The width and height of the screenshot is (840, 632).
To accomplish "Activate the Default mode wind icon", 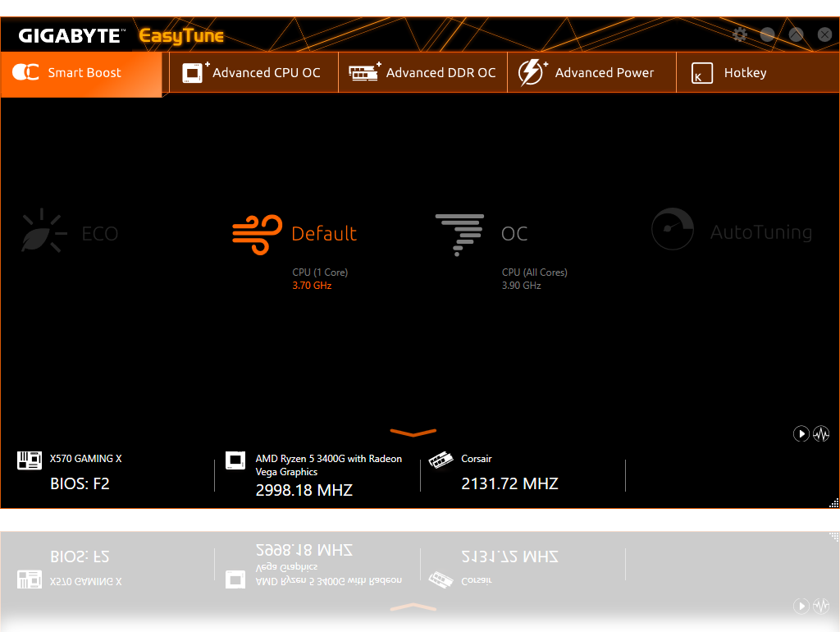I will point(257,232).
